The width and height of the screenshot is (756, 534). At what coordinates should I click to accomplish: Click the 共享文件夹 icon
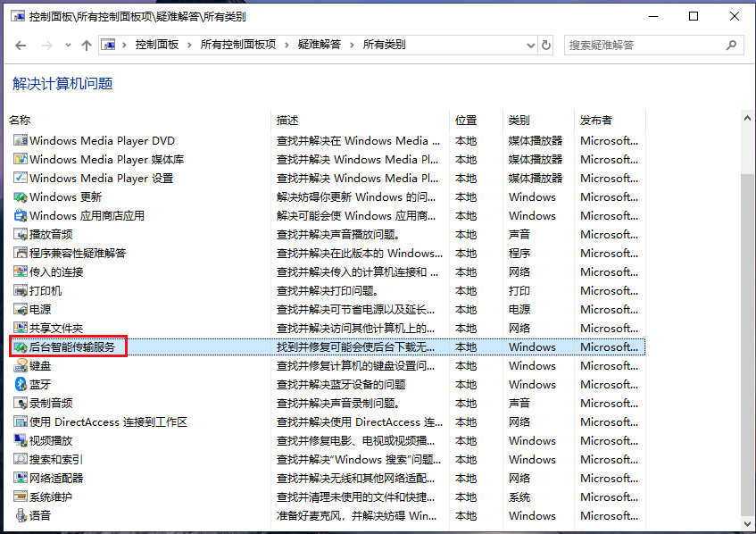pyautogui.click(x=21, y=329)
